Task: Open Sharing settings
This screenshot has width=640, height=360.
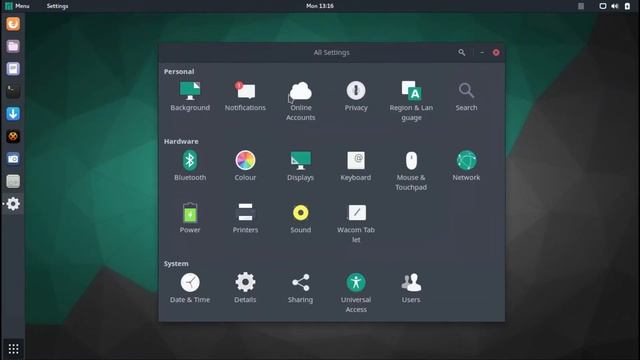Action: 300,288
